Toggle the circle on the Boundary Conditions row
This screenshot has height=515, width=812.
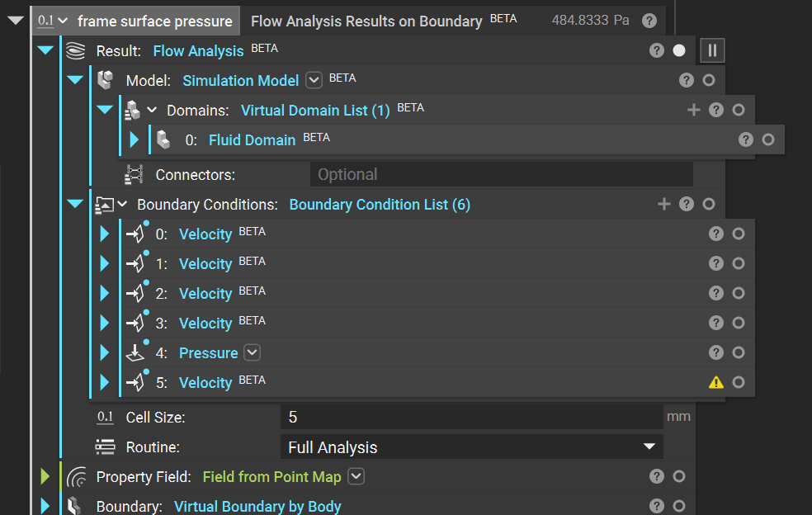[709, 204]
